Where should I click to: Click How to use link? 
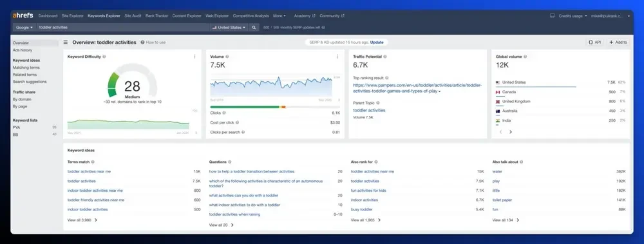point(153,42)
